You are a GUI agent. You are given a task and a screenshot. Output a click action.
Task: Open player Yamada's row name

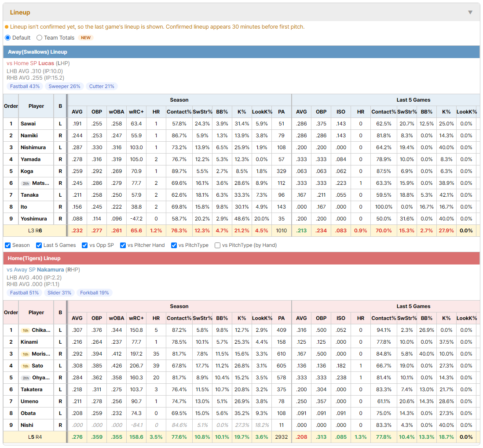[30, 159]
